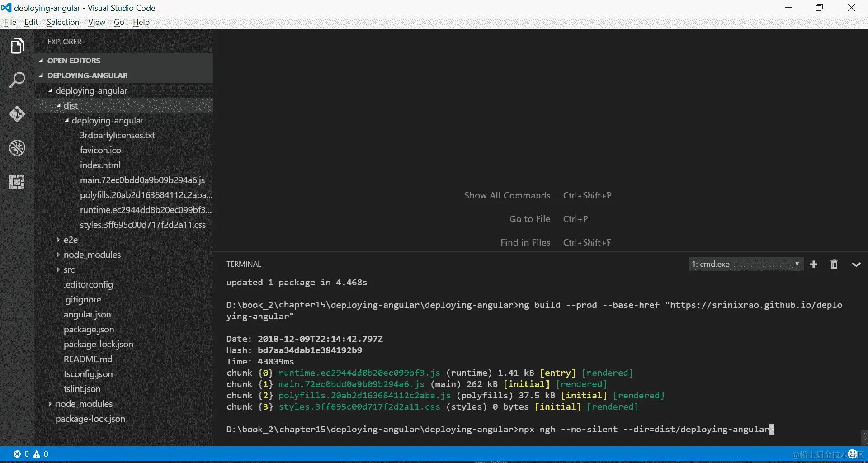The width and height of the screenshot is (868, 463).
Task: Hide terminal panel with chevron icon
Action: click(856, 265)
